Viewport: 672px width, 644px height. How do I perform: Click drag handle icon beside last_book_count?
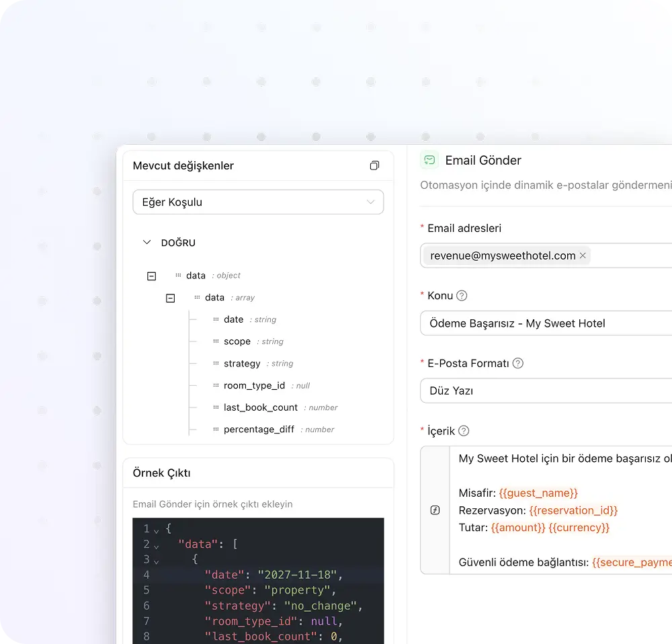click(216, 407)
